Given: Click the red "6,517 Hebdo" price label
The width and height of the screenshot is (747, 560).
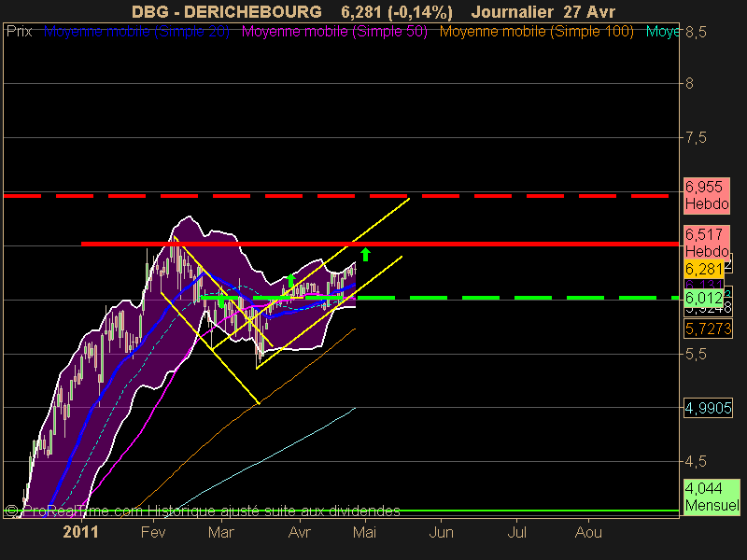Looking at the screenshot, I should (707, 243).
